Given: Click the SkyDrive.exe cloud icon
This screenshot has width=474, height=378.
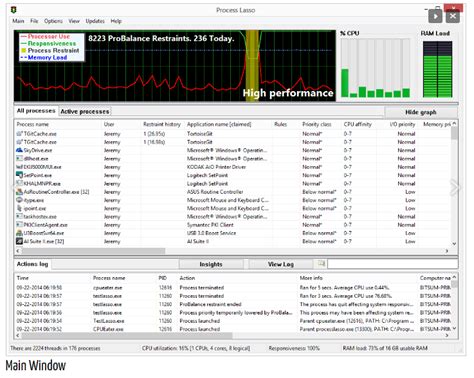Looking at the screenshot, I should (x=19, y=150).
